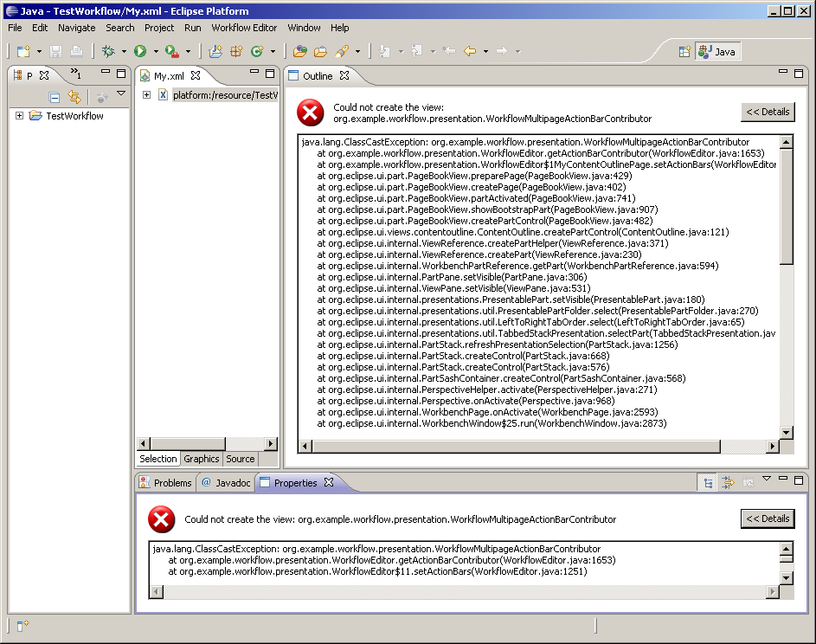Click Details button in Properties view

[768, 518]
